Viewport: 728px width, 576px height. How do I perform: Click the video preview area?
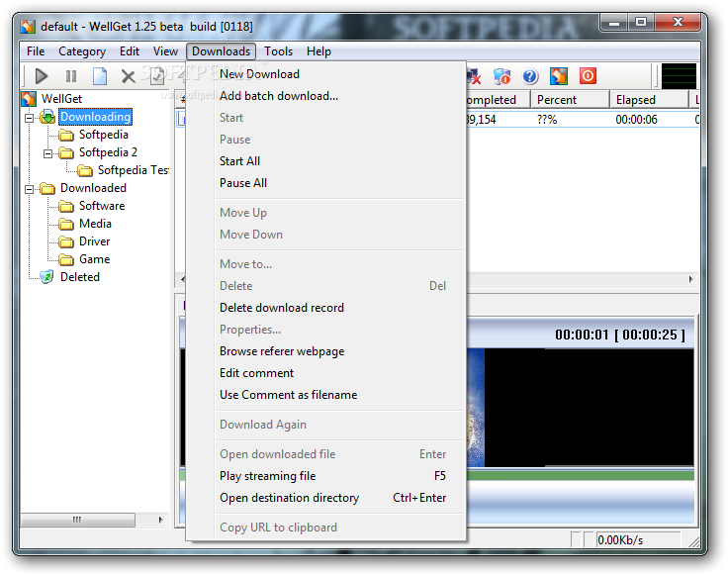coord(581,408)
